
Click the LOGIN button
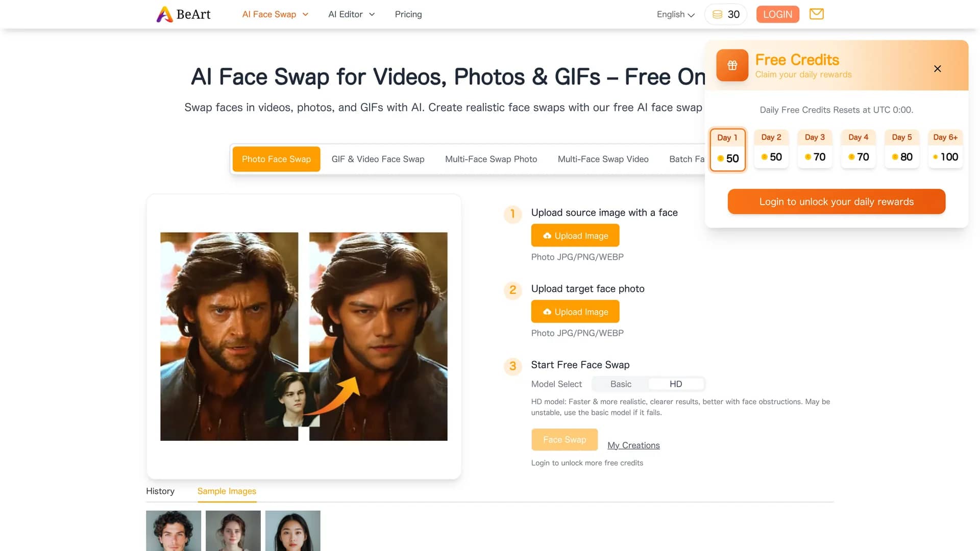point(777,14)
